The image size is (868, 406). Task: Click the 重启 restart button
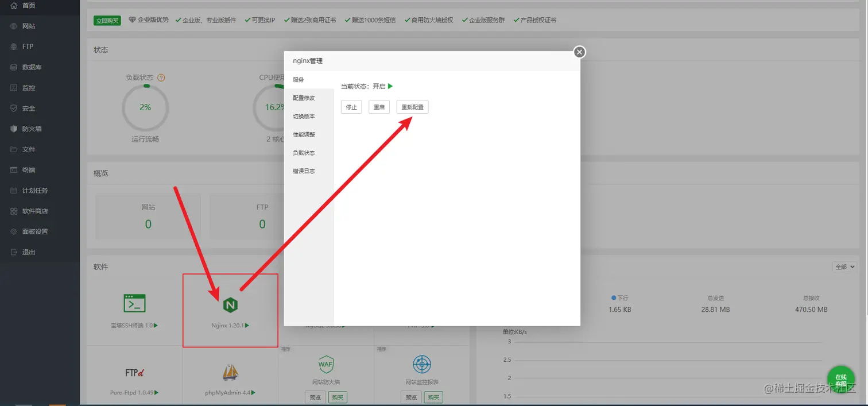coord(379,107)
